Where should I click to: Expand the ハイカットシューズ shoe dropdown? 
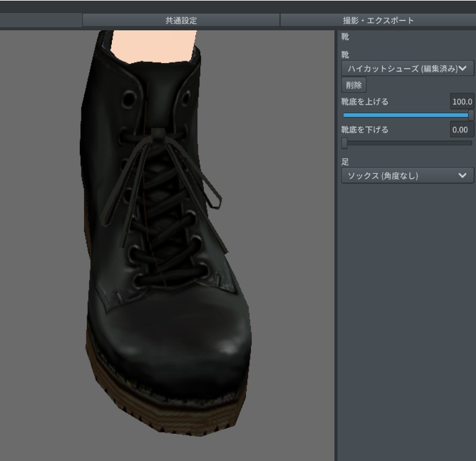click(407, 69)
